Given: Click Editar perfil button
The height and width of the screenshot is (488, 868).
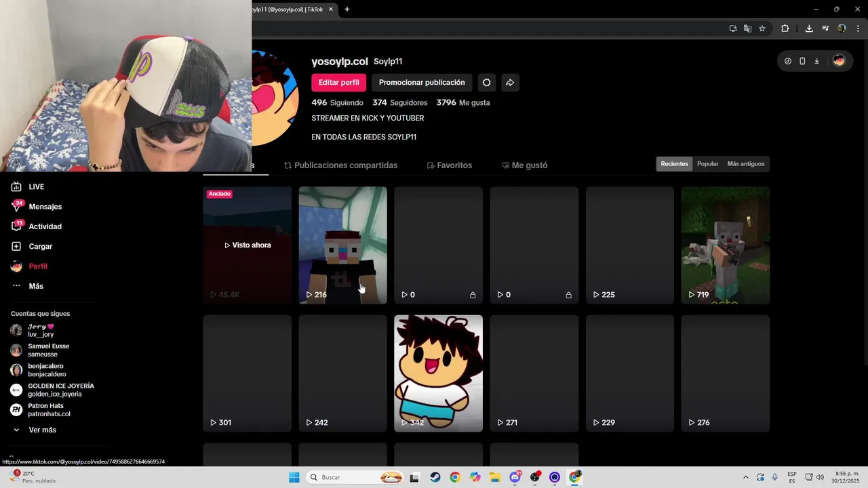Looking at the screenshot, I should (x=339, y=83).
